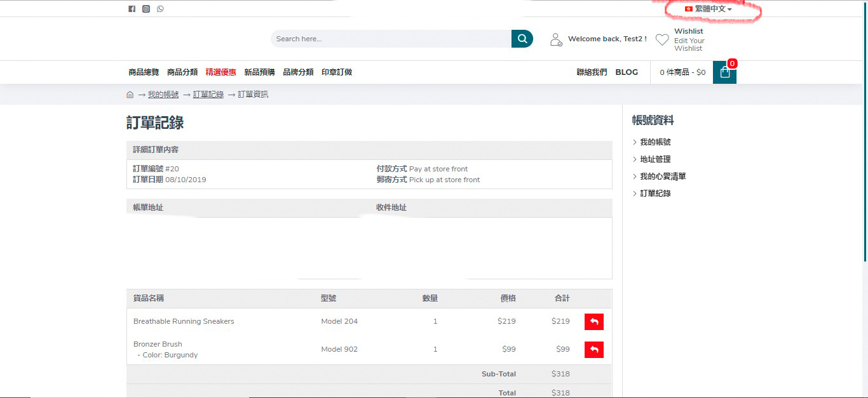Viewport: 868px width, 398px height.
Task: Go to 訂單記錄 breadcrumb
Action: coord(208,95)
